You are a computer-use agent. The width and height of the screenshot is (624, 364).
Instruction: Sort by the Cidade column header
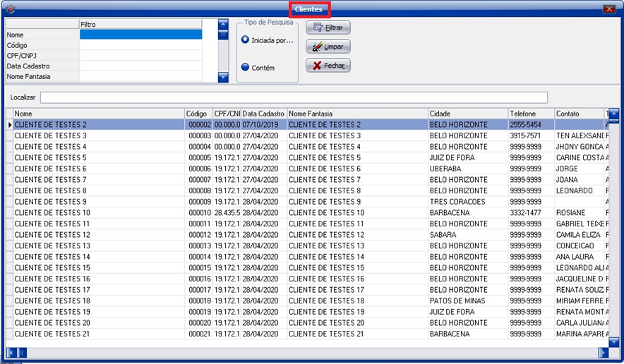[467, 114]
